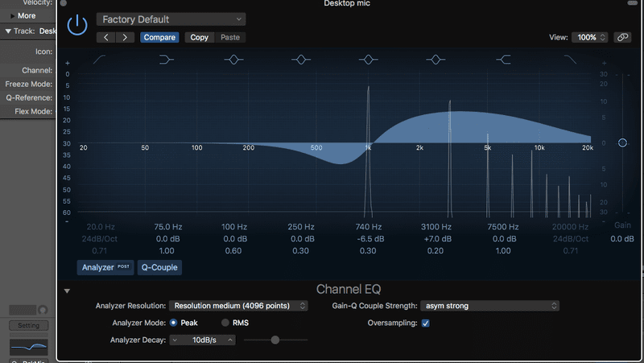Click the 10dB/s Analyzer Decay field
The image size is (644, 363).
pyautogui.click(x=204, y=340)
